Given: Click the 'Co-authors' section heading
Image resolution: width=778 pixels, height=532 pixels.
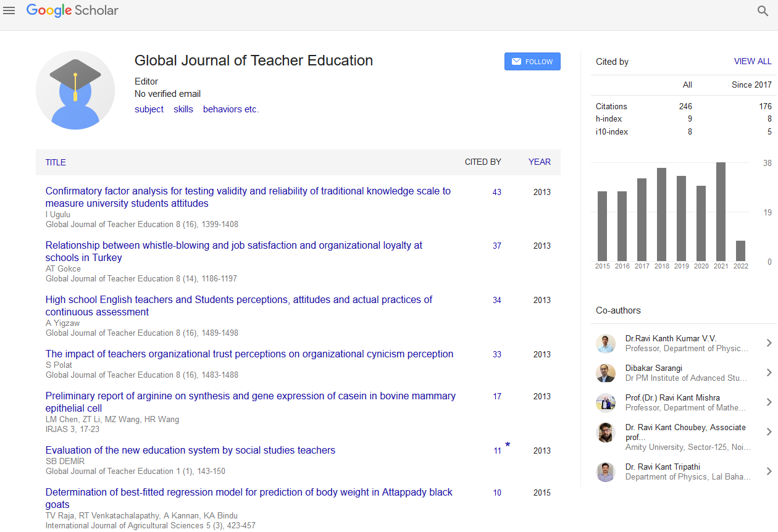Looking at the screenshot, I should tap(618, 310).
